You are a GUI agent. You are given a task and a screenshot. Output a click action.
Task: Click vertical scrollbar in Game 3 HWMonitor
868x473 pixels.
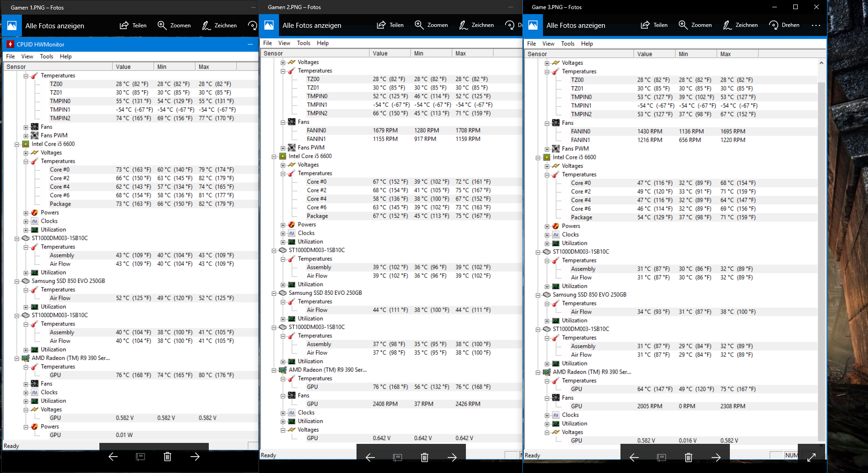coord(821,262)
